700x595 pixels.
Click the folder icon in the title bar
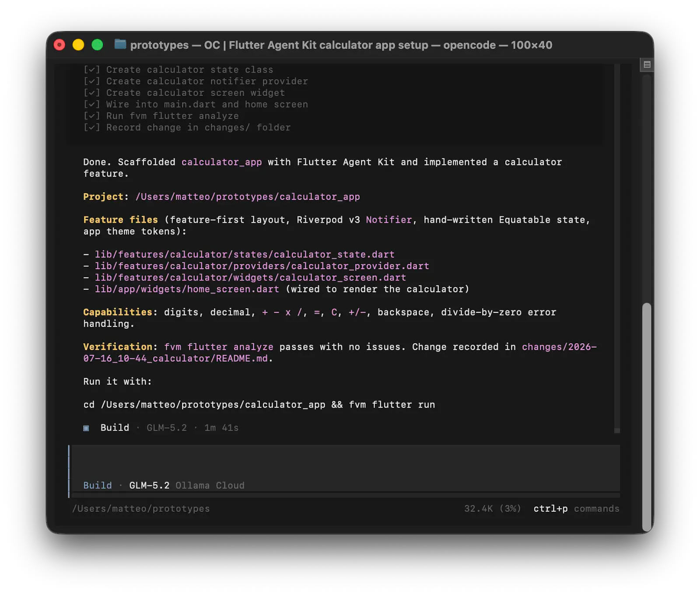120,44
